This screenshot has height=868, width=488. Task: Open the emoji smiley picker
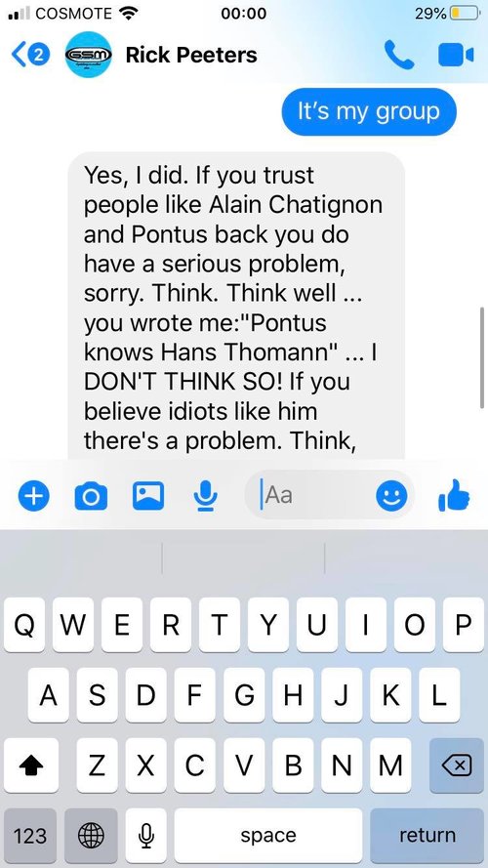[391, 495]
